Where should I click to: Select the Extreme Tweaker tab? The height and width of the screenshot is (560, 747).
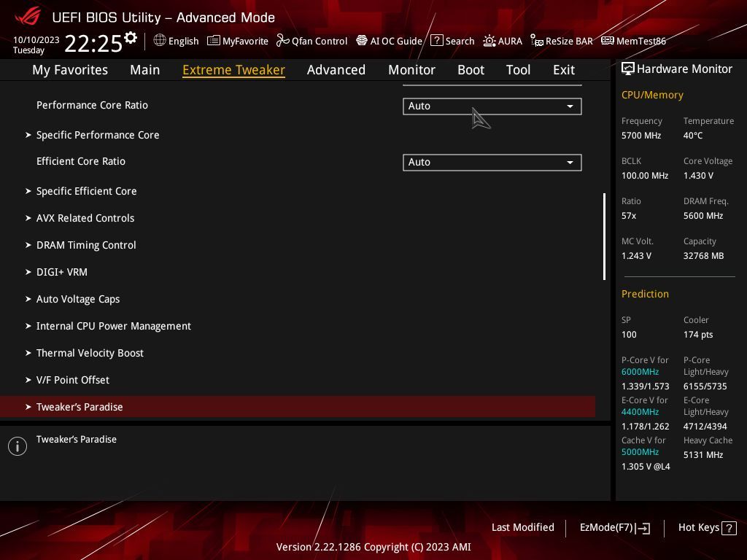click(234, 70)
